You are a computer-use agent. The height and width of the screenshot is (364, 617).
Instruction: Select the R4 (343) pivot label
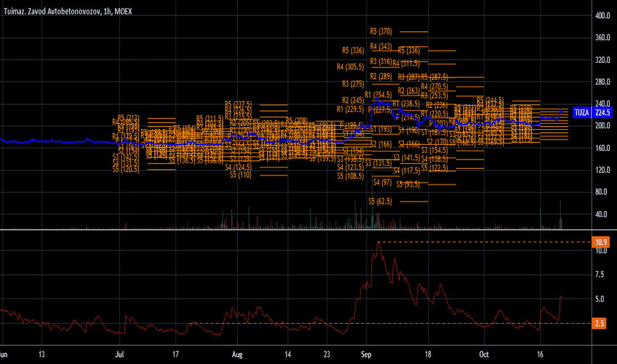click(x=381, y=47)
